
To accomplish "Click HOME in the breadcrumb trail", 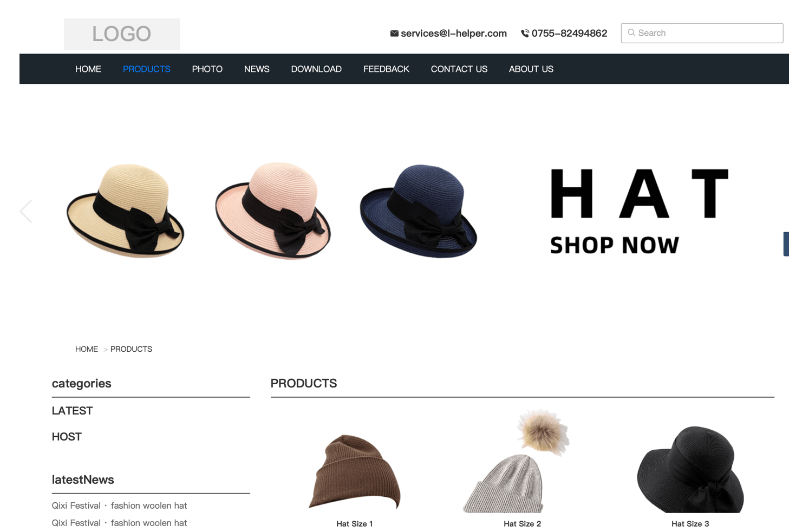I will [87, 349].
